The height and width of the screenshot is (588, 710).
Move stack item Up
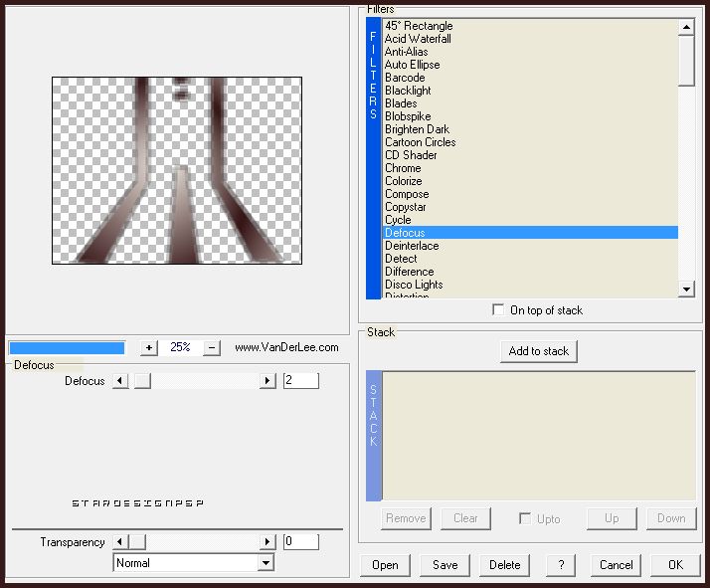[612, 518]
